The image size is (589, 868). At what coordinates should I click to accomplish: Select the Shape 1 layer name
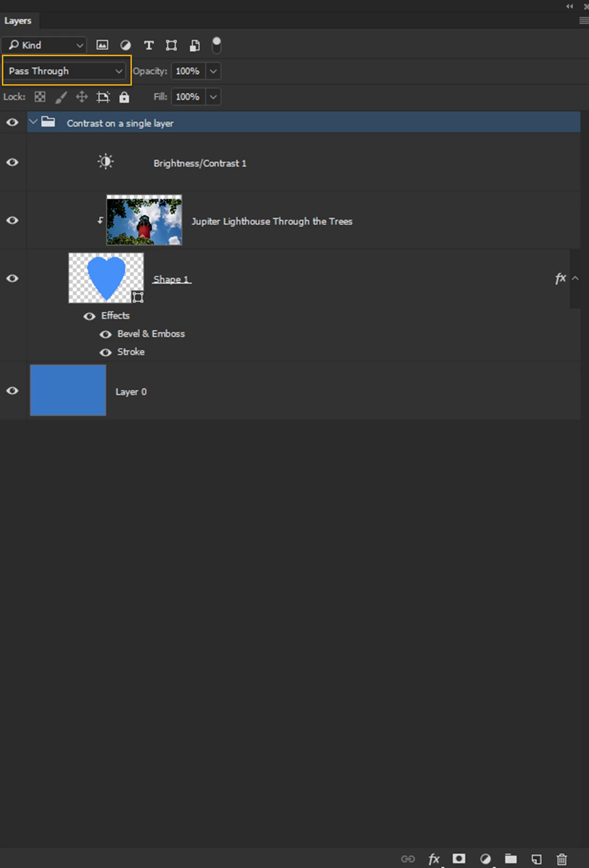point(171,279)
